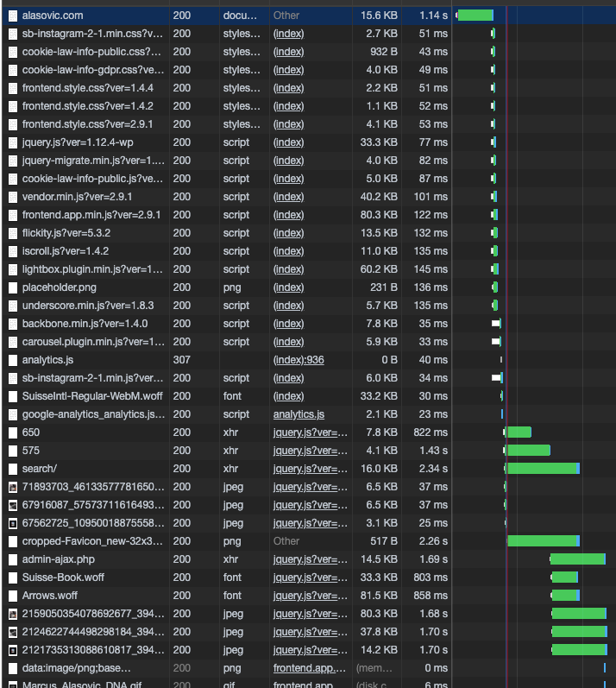Click the file icon beside backbone.min.js
616x688 pixels.
pos(13,324)
